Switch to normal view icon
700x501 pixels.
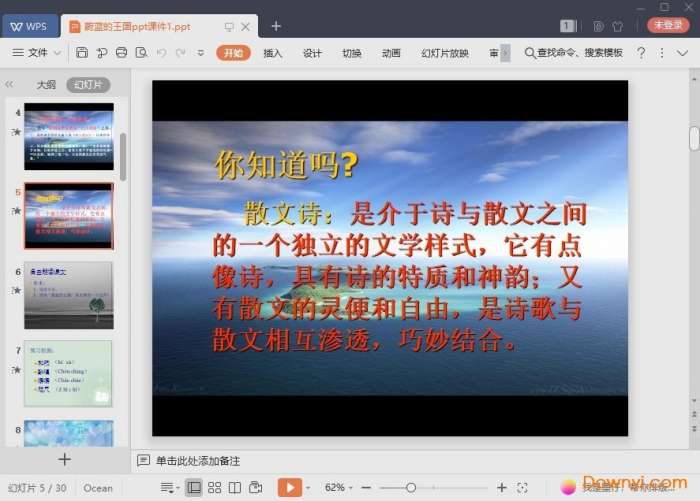tap(194, 488)
